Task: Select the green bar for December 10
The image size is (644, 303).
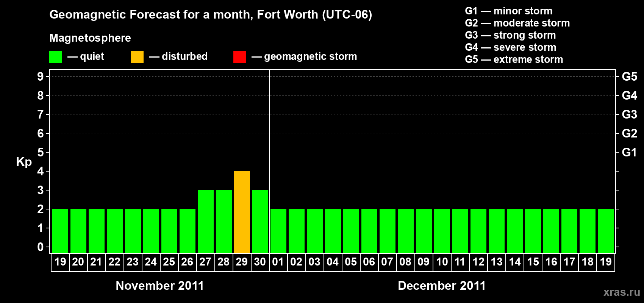Action: coord(442,231)
